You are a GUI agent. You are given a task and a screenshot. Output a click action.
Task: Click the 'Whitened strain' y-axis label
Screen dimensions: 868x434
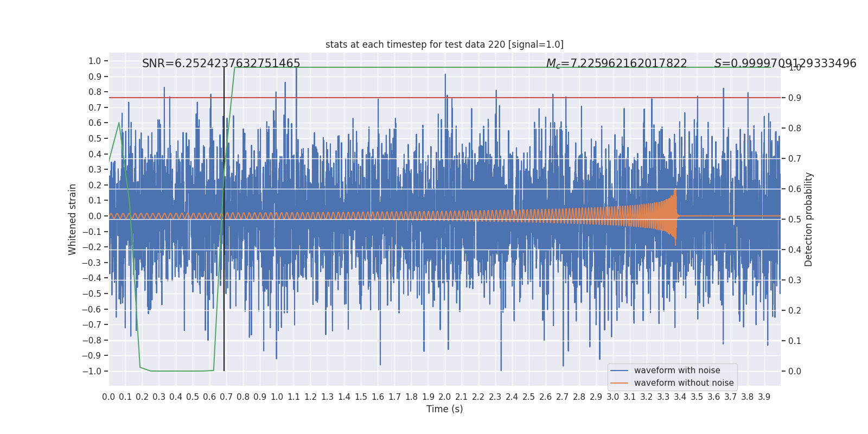pos(73,219)
